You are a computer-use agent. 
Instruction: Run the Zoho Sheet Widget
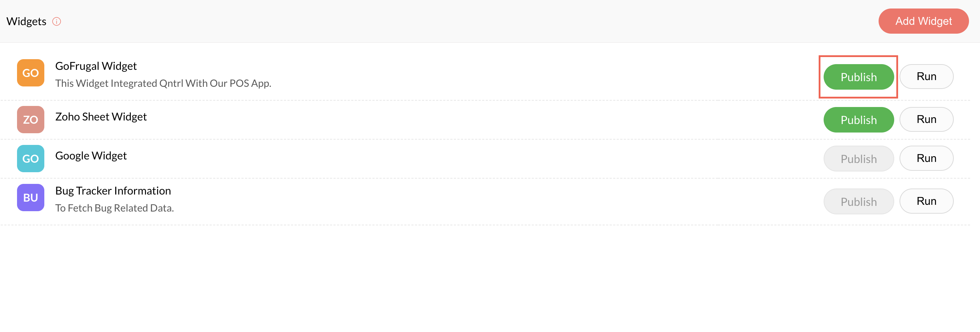(926, 119)
